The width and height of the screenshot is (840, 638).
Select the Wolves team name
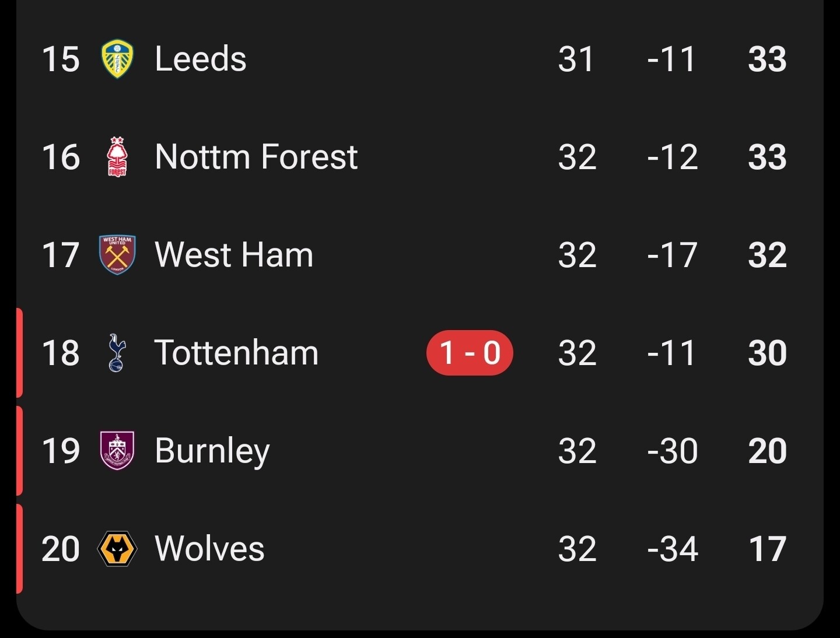tap(209, 549)
